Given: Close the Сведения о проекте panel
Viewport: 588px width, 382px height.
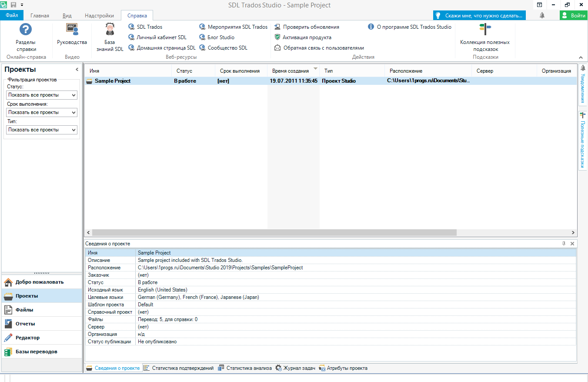Looking at the screenshot, I should point(572,244).
